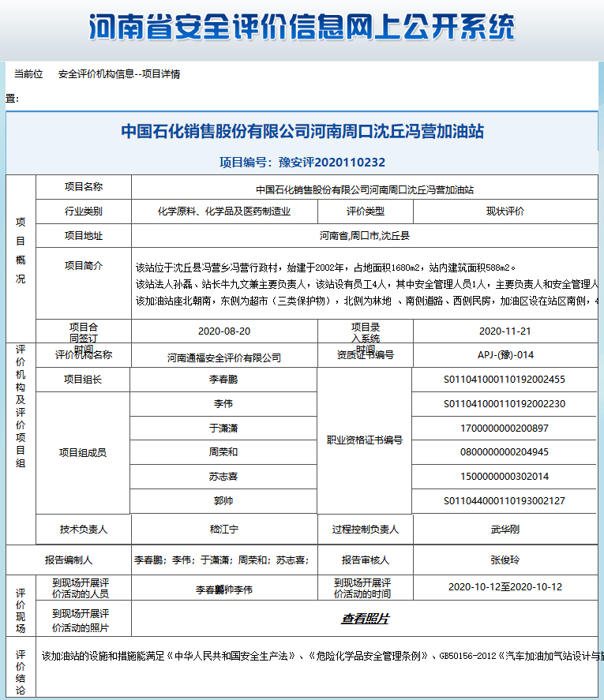Select report authors list 李春鹏; 李伟; 于潇潇

pos(222,560)
